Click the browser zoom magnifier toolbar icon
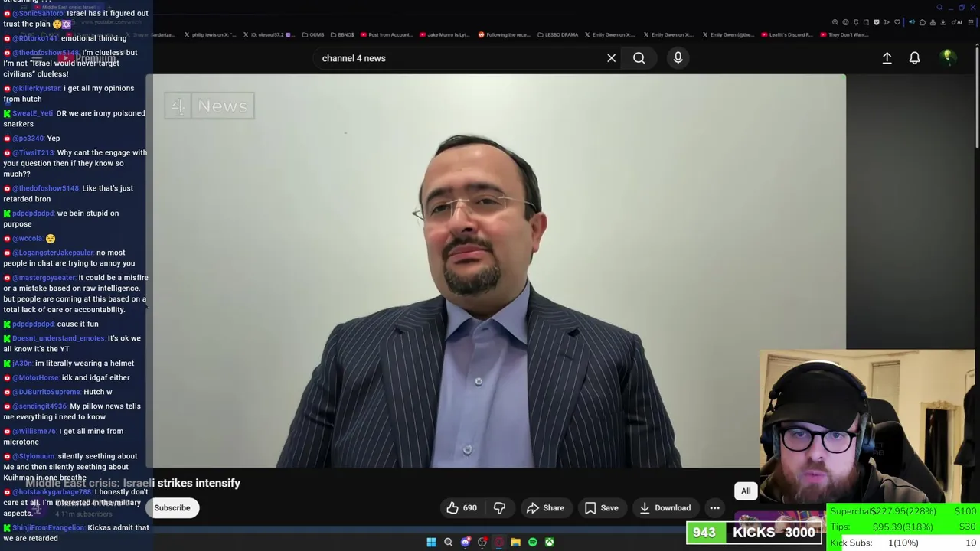The height and width of the screenshot is (551, 980). click(x=835, y=22)
